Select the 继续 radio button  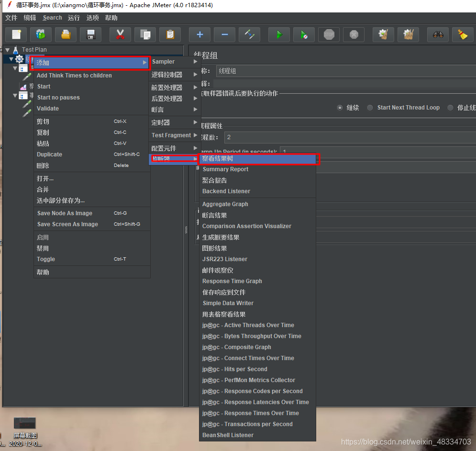click(x=340, y=108)
